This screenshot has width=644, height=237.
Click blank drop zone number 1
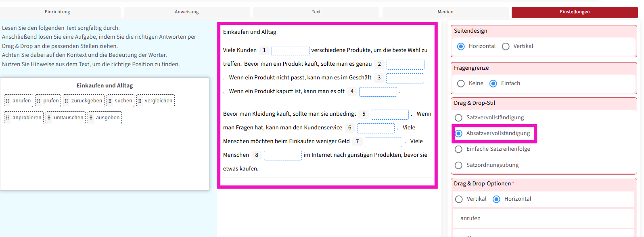[x=290, y=51]
